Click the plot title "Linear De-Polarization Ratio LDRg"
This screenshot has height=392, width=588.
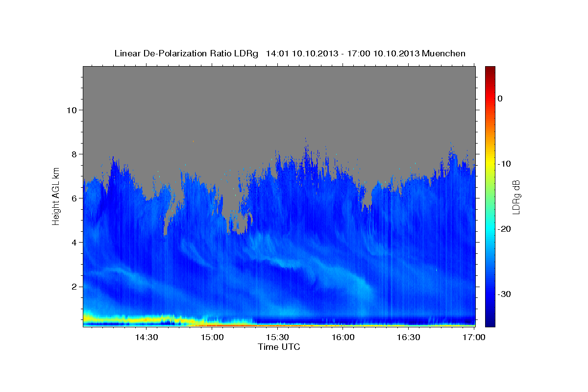[x=186, y=53]
